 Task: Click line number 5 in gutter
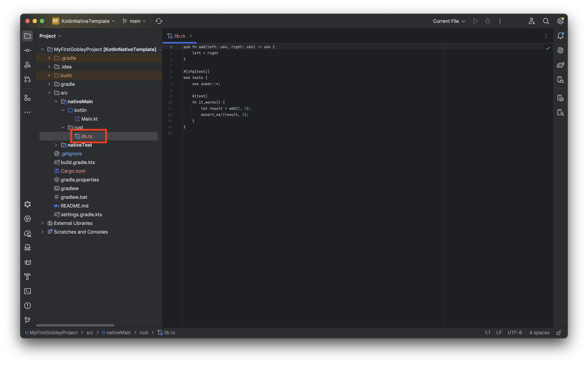pyautogui.click(x=171, y=72)
